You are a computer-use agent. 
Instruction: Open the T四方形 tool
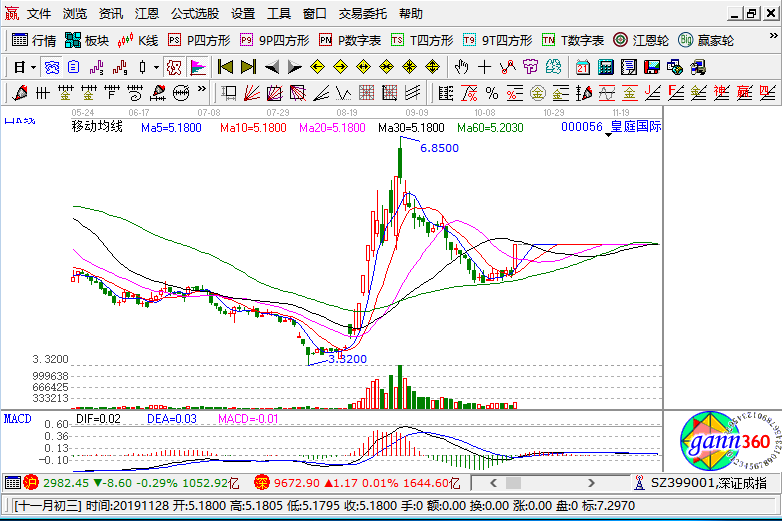click(x=422, y=40)
